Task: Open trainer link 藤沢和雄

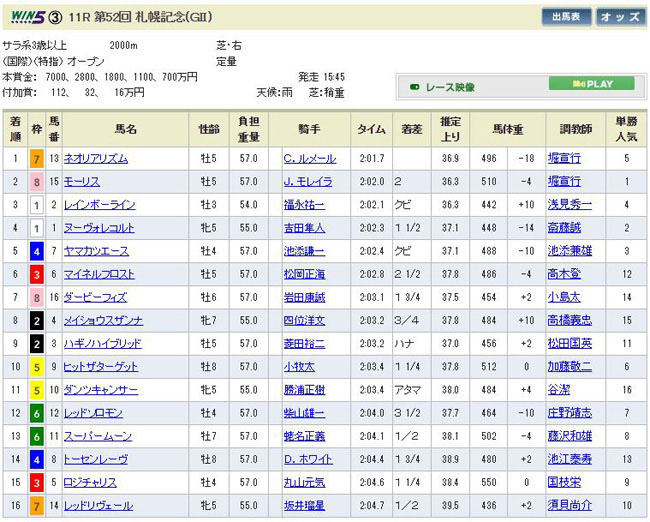Action: point(569,436)
